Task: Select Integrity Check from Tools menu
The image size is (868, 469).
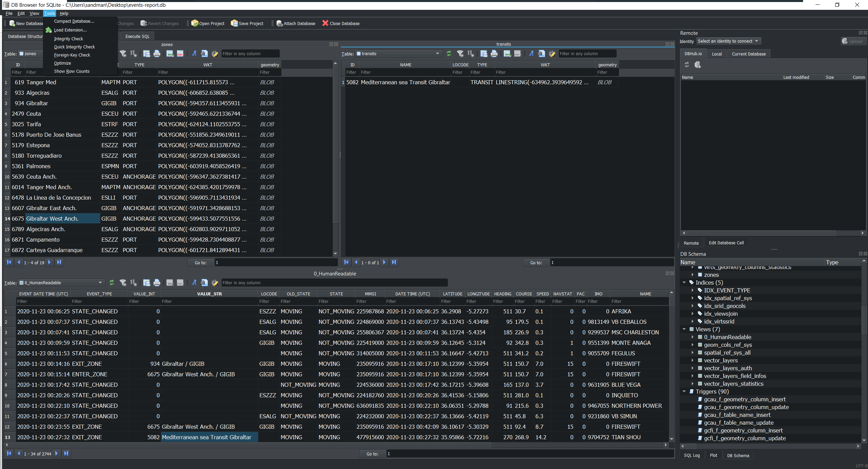Action: [x=68, y=39]
